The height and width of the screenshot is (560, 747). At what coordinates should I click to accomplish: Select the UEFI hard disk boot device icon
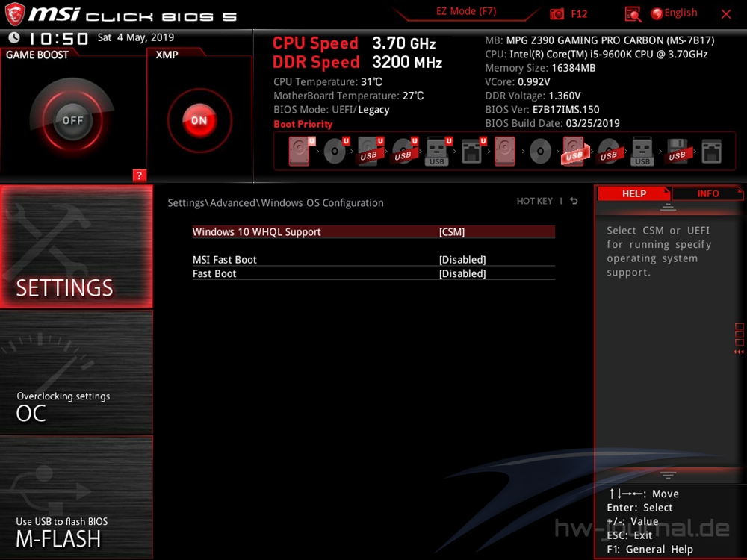pyautogui.click(x=302, y=151)
